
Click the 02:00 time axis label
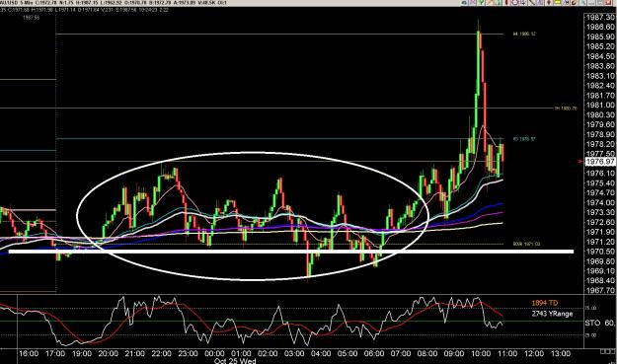[268, 353]
